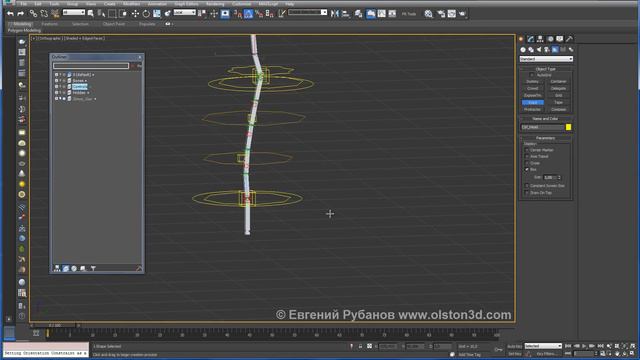This screenshot has height=360, width=640.
Task: Click the Outliner search input field
Action: [91, 66]
